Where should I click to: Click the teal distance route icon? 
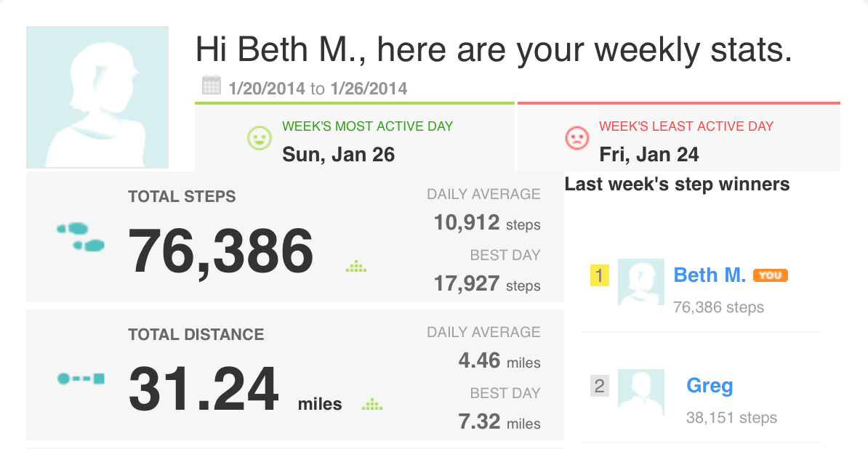[81, 379]
